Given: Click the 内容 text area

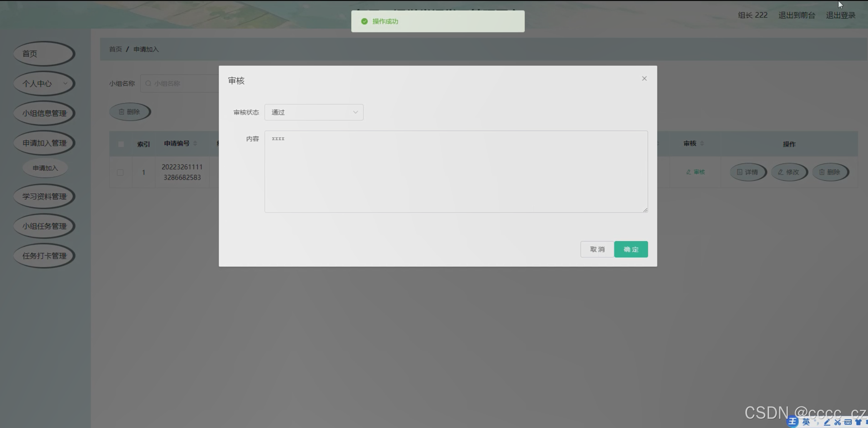Looking at the screenshot, I should click(456, 172).
